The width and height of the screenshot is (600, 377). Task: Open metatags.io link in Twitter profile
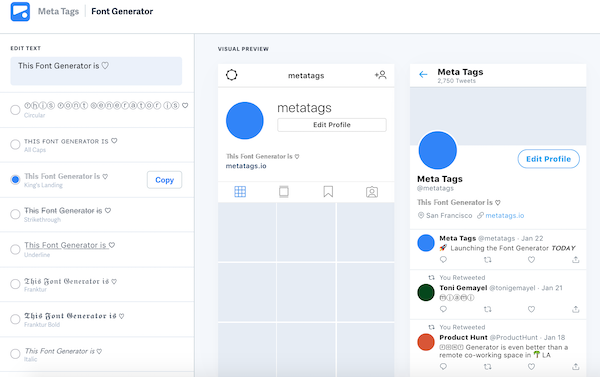(x=505, y=215)
